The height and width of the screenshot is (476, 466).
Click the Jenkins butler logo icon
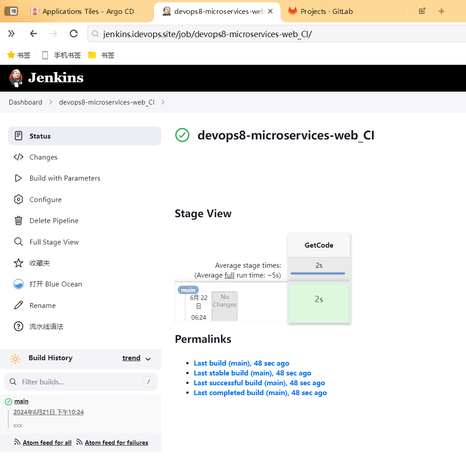pos(16,78)
